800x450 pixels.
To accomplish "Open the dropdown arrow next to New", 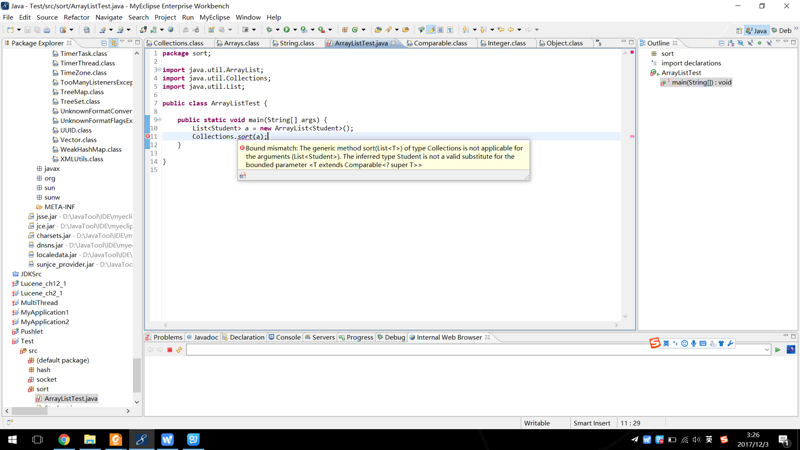I will (19, 30).
